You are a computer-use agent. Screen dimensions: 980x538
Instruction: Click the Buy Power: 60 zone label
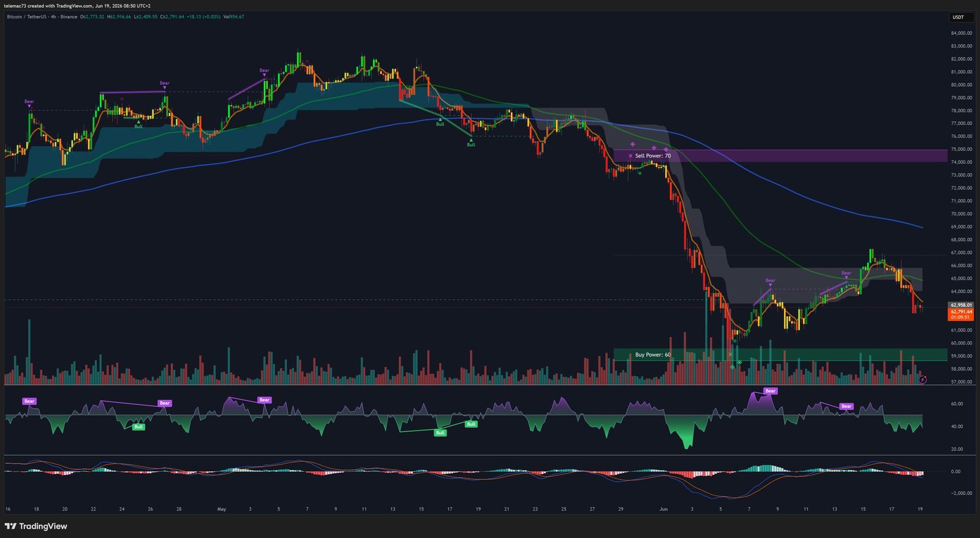(x=653, y=355)
